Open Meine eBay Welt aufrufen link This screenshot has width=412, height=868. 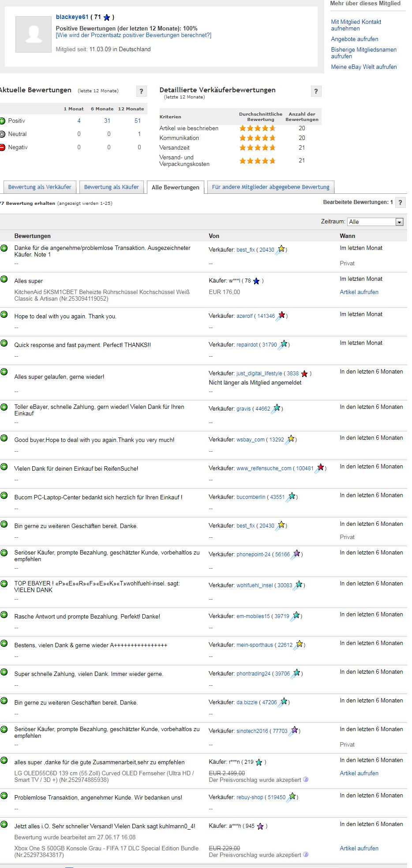pos(364,67)
